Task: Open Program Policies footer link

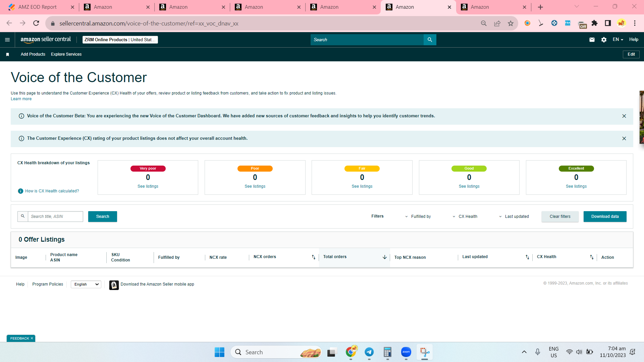Action: 48,284
